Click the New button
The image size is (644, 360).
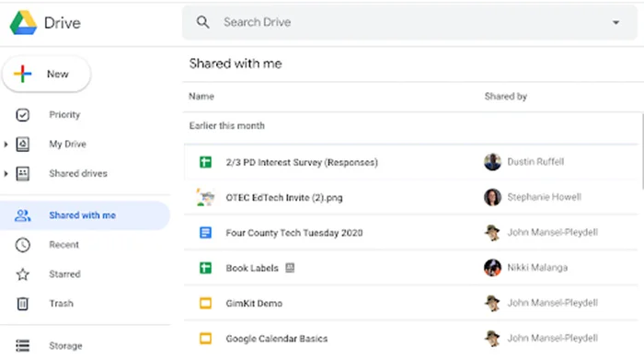coord(46,74)
